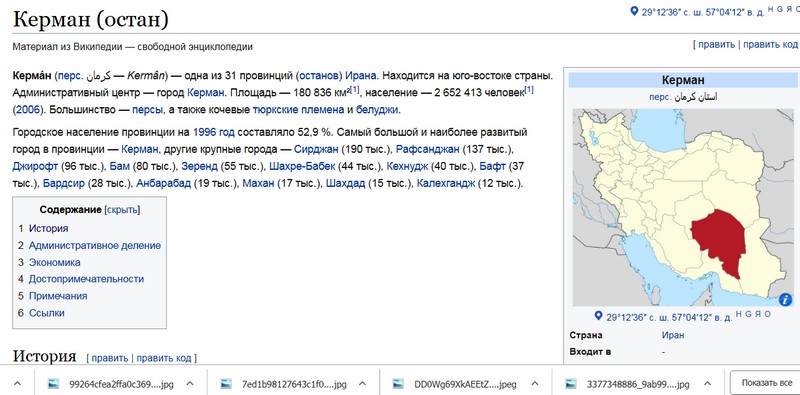Go to История in table of contents

(x=48, y=228)
